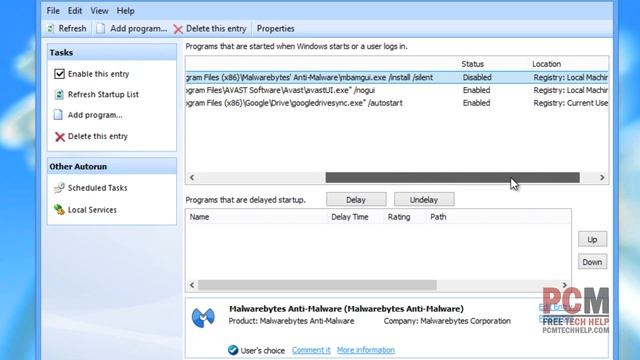640x360 pixels.
Task: Click the User's choice checkmark badge icon
Action: click(x=233, y=350)
